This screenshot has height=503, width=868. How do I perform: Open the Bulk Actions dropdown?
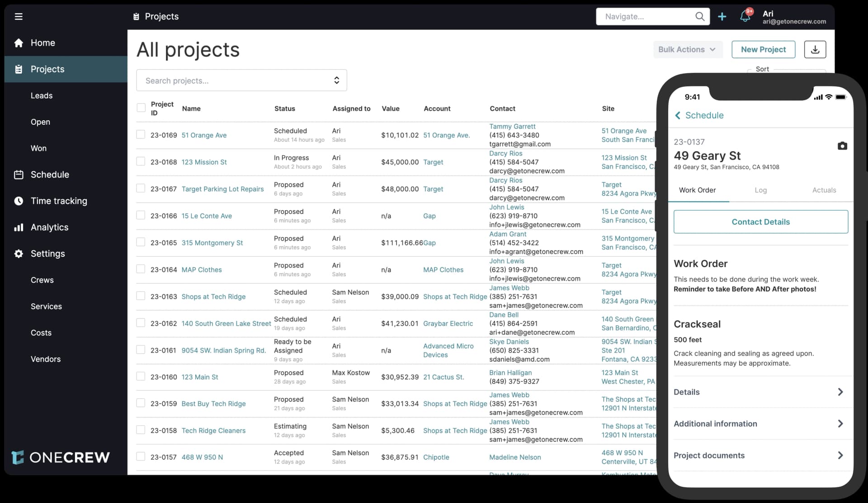tap(688, 49)
